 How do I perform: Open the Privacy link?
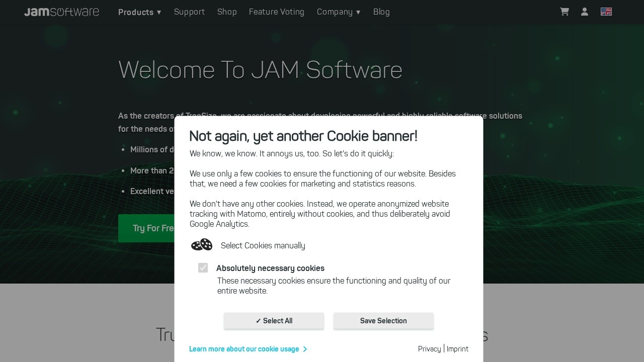click(429, 349)
